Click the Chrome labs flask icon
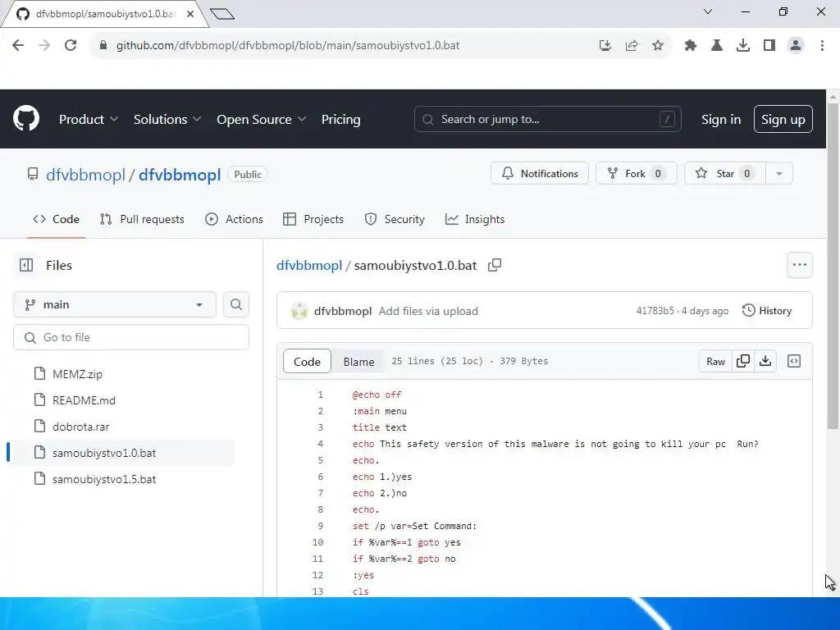Screen dimensions: 840x630 (717, 46)
